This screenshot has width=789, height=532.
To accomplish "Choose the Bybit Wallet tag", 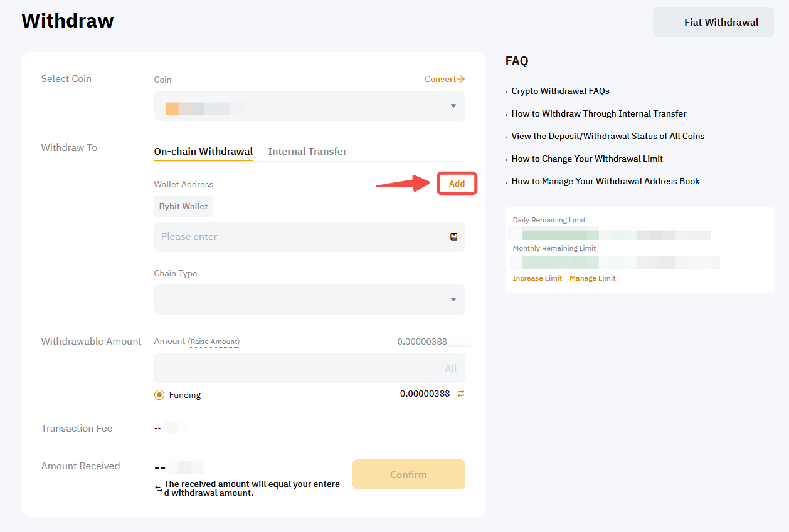I will click(x=183, y=206).
